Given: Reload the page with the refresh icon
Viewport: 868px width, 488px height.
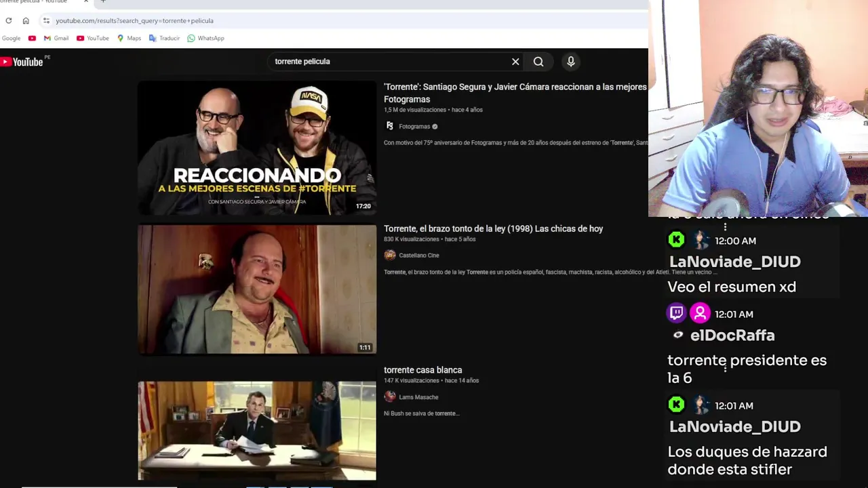Looking at the screenshot, I should pos(9,20).
